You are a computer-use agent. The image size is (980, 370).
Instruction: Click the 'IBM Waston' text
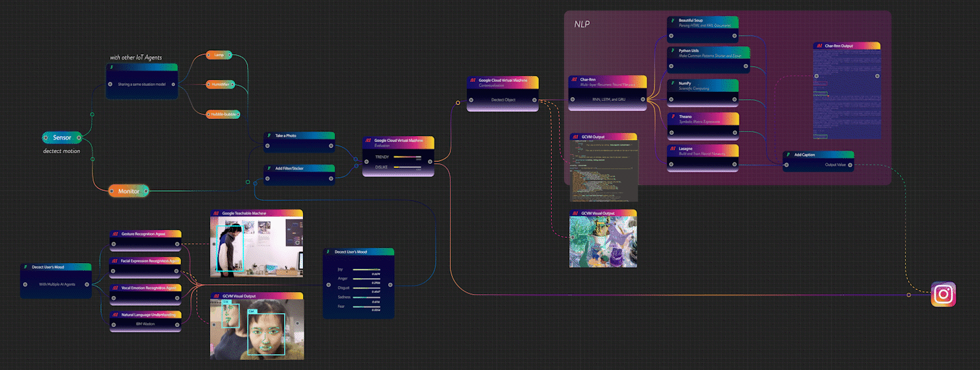(x=145, y=325)
